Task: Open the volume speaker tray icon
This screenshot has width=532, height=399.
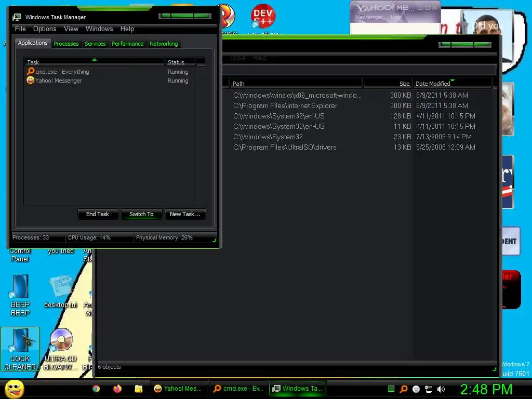Action: [441, 389]
